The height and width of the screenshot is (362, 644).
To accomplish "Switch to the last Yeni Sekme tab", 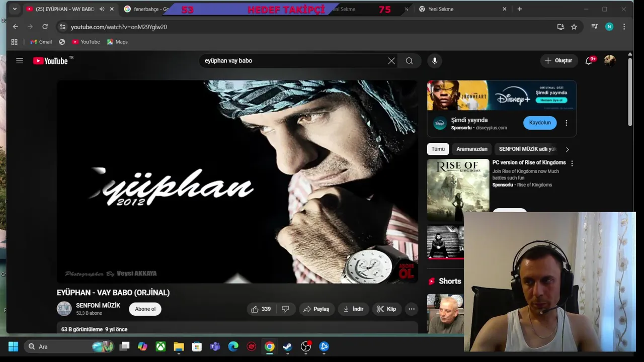I will point(463,9).
